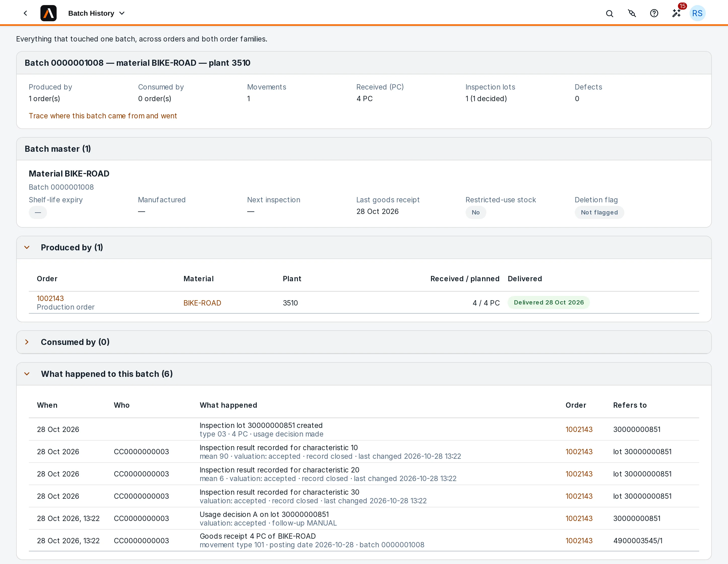Click the Shelf-life expiry dash badge
728x564 pixels.
pyautogui.click(x=38, y=212)
